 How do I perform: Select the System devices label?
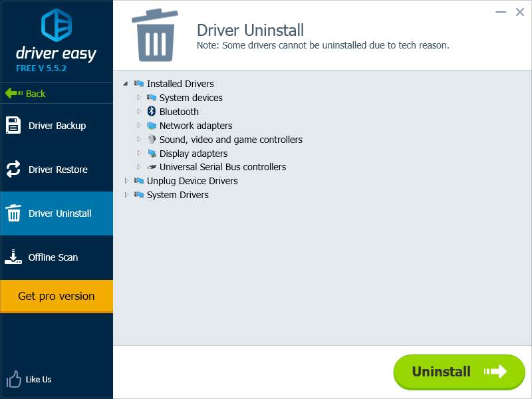click(191, 98)
